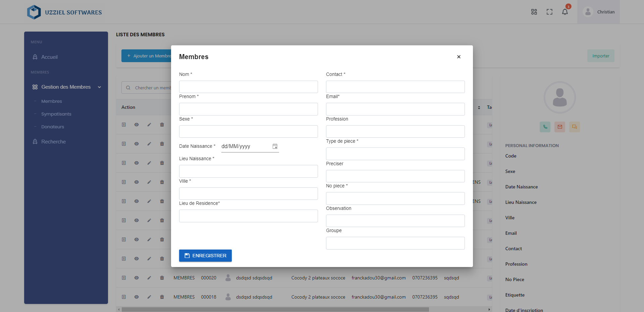The image size is (644, 312).
Task: View member 000018 with eye icon
Action: (137, 297)
